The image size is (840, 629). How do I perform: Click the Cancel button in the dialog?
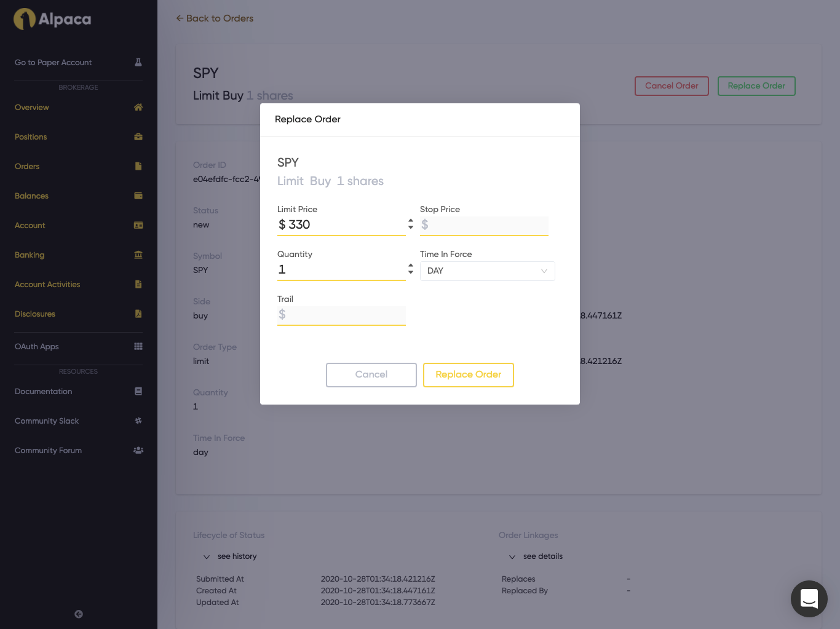coord(371,375)
